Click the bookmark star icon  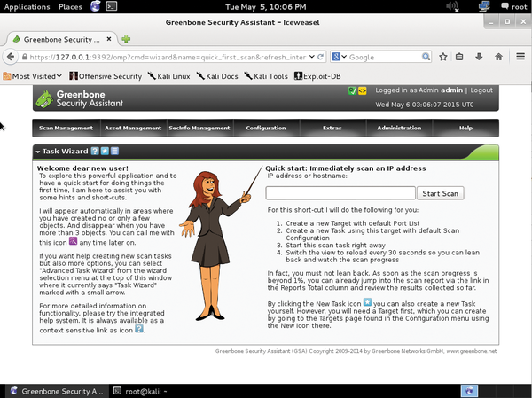pyautogui.click(x=443, y=57)
